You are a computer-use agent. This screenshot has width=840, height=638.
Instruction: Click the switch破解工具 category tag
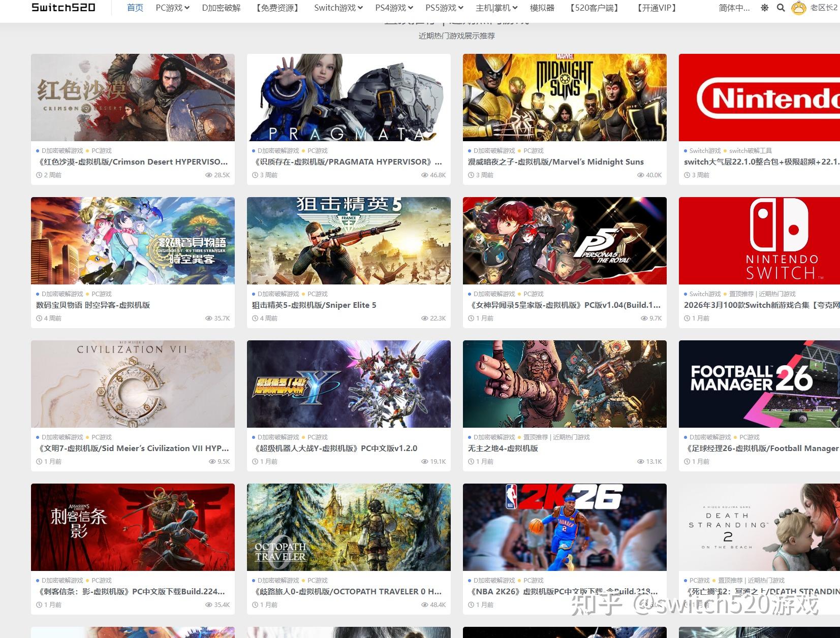751,150
